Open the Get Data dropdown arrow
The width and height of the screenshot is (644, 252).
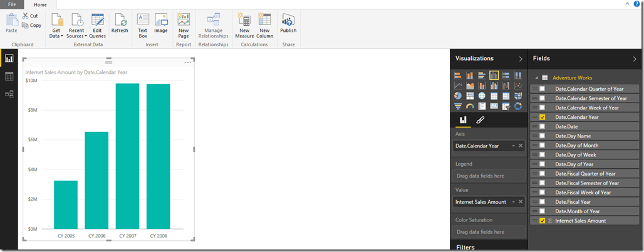point(62,36)
